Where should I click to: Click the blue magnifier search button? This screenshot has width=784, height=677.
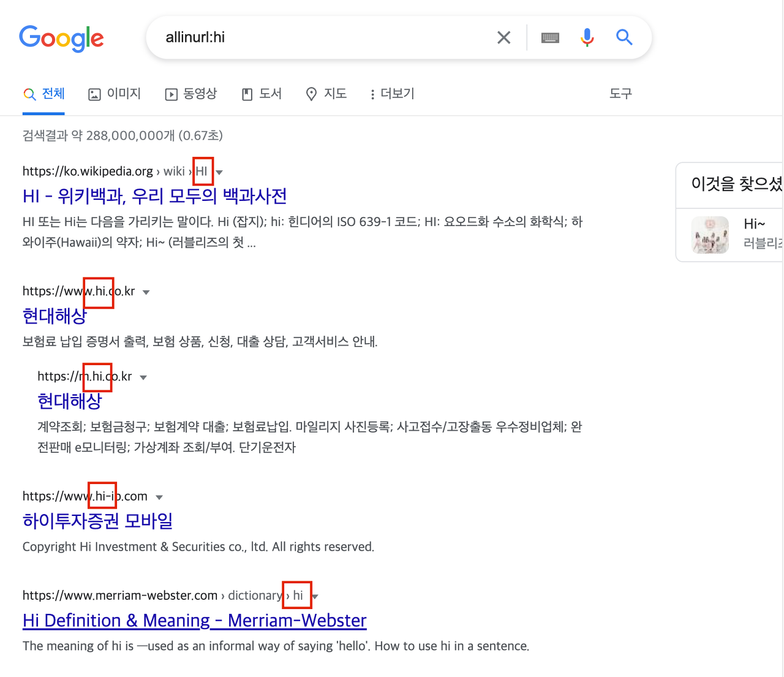coord(624,37)
